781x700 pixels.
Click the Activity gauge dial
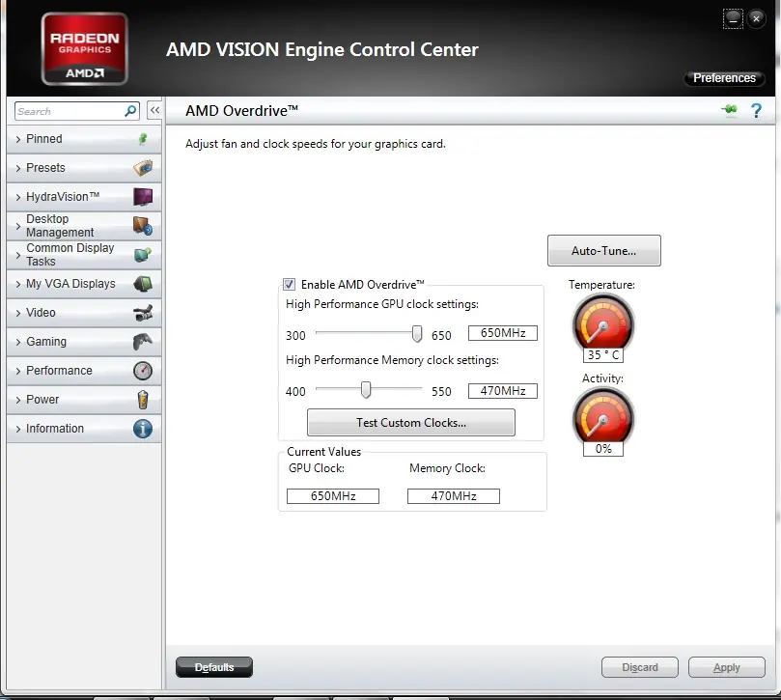pyautogui.click(x=603, y=417)
